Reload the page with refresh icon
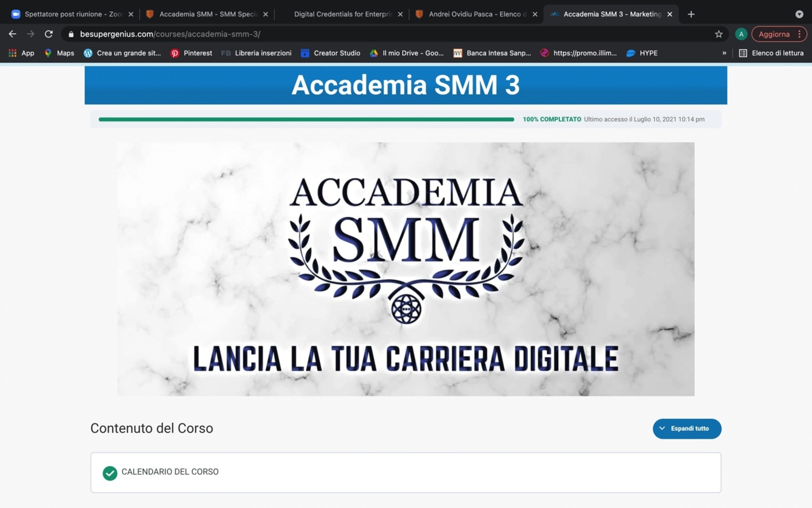Screen dimensions: 812x508 [49, 34]
